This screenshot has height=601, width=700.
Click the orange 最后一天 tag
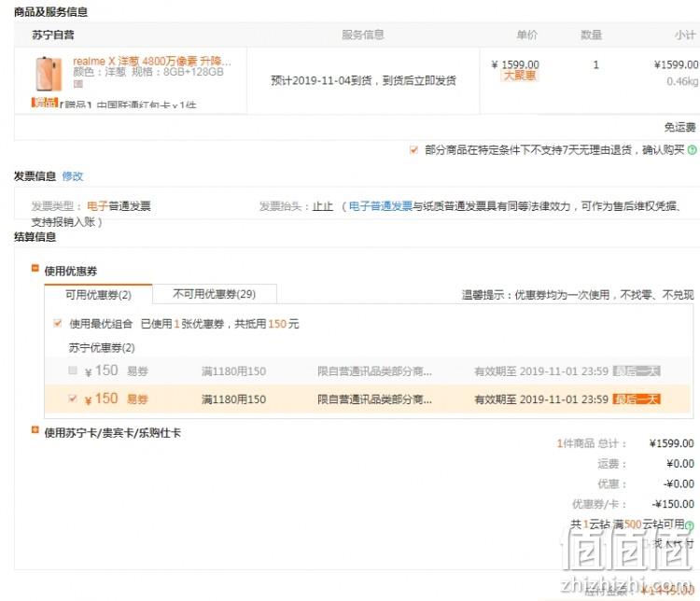[637, 398]
